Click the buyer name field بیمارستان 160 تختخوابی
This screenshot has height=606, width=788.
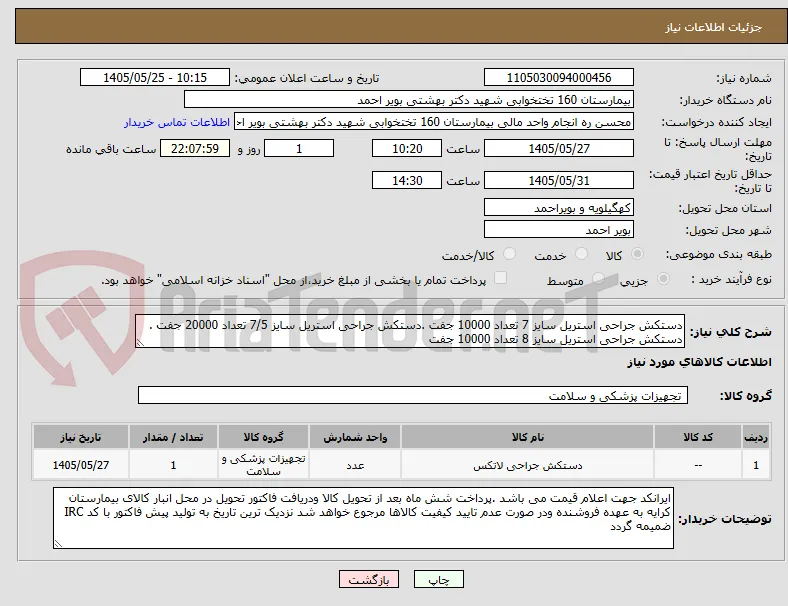point(409,99)
